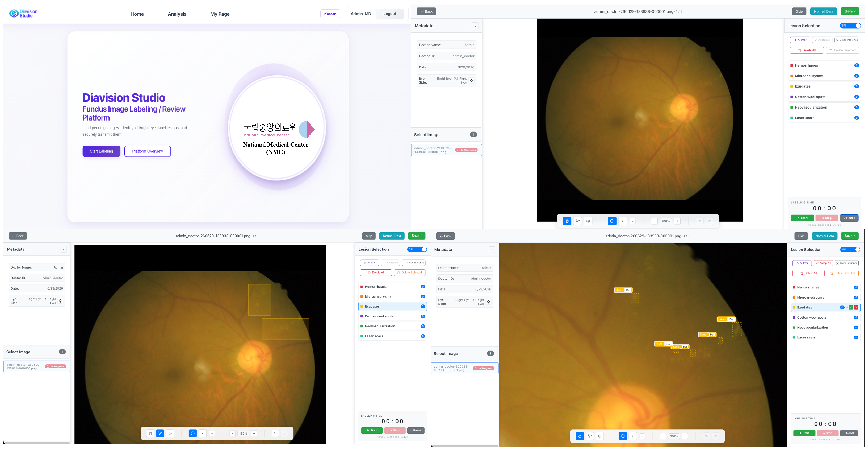Image resolution: width=868 pixels, height=450 pixels.
Task: Click Clear Inference in the 130% zoom view
Action: 413,263
